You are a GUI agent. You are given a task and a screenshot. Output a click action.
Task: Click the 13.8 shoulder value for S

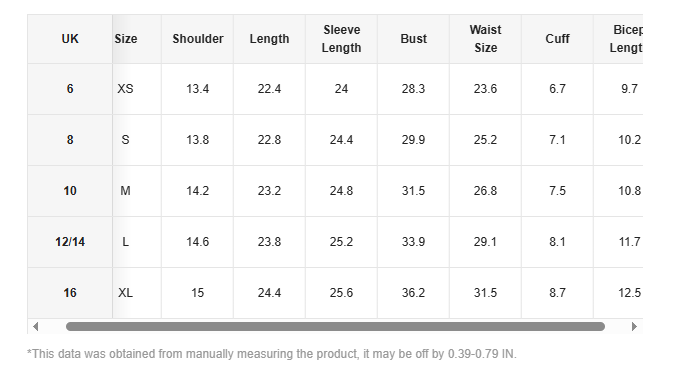coord(197,140)
